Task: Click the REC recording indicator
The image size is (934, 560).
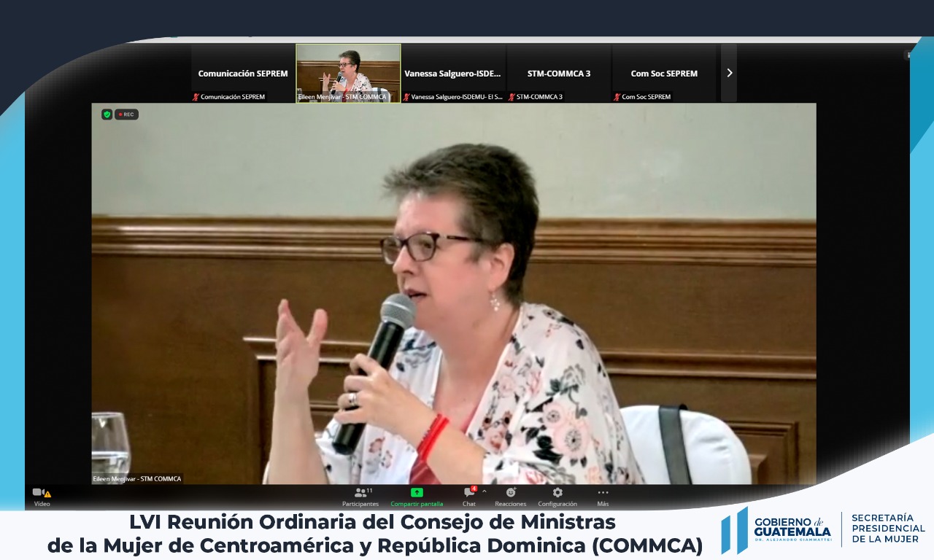Action: pos(127,114)
